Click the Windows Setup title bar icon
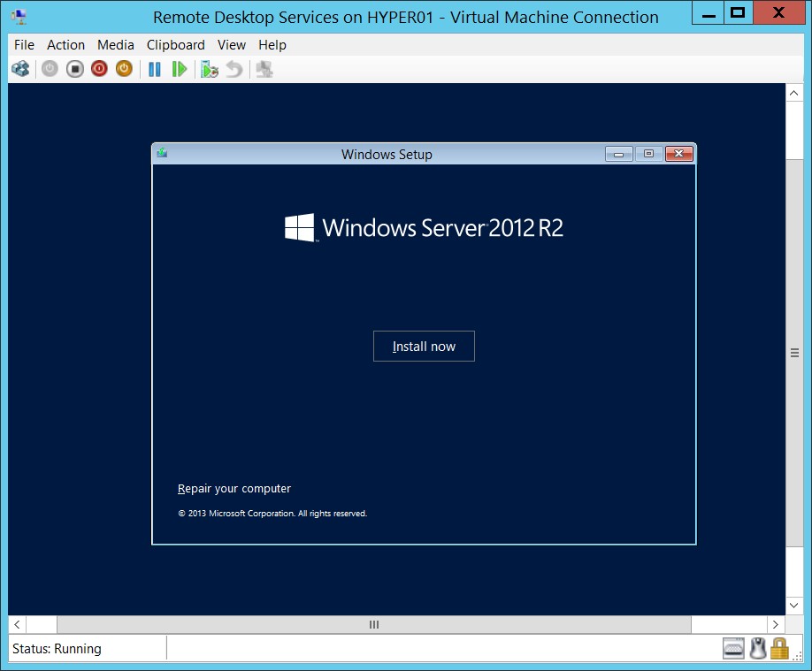The height and width of the screenshot is (671, 812). 162,153
